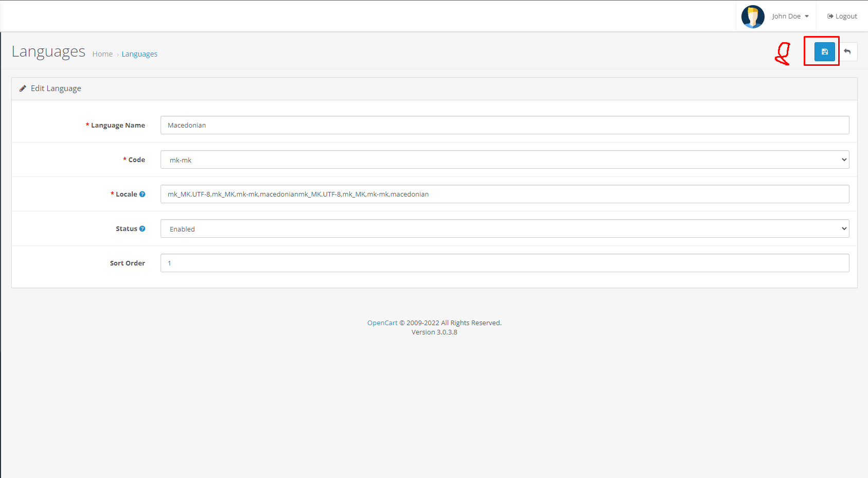Click John Doe's profile avatar picture
The height and width of the screenshot is (478, 868).
click(752, 16)
